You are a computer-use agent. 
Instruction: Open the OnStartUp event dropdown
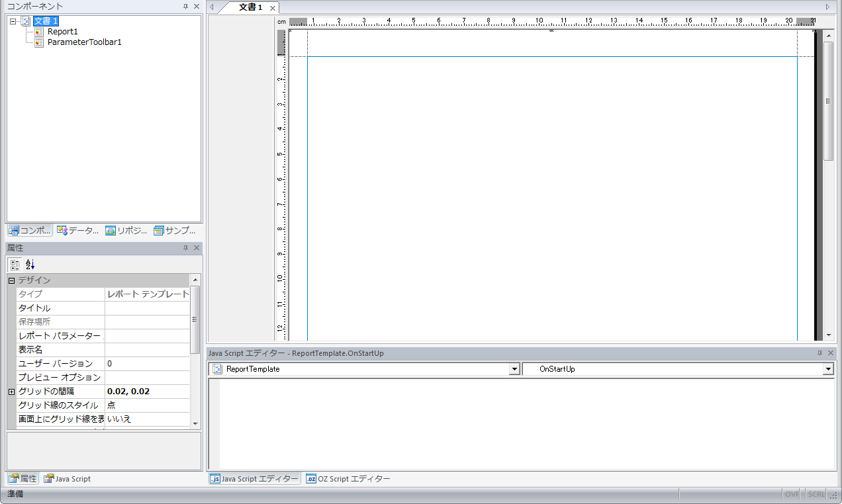point(827,369)
